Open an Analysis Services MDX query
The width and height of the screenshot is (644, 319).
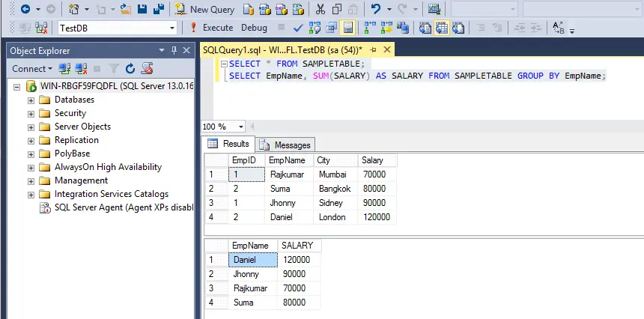click(x=265, y=9)
